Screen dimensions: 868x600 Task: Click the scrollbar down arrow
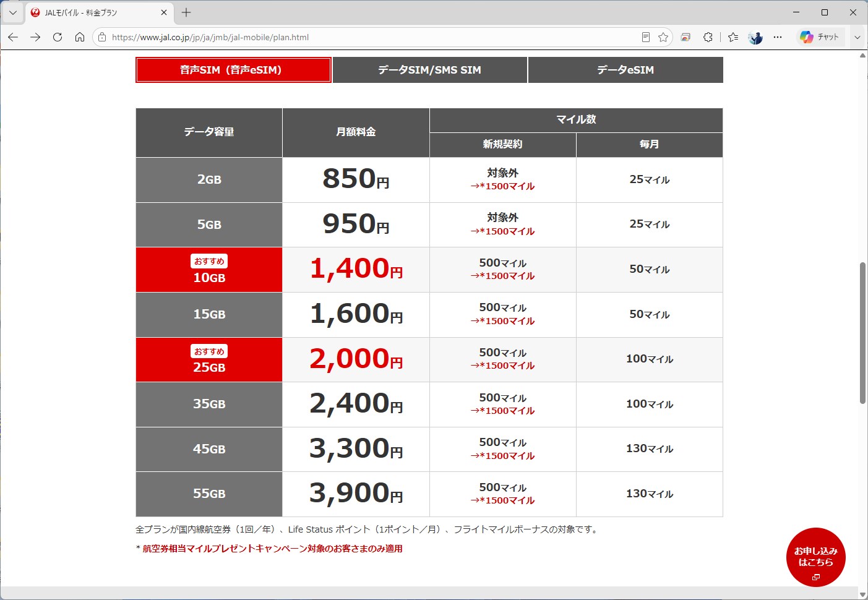pyautogui.click(x=862, y=595)
